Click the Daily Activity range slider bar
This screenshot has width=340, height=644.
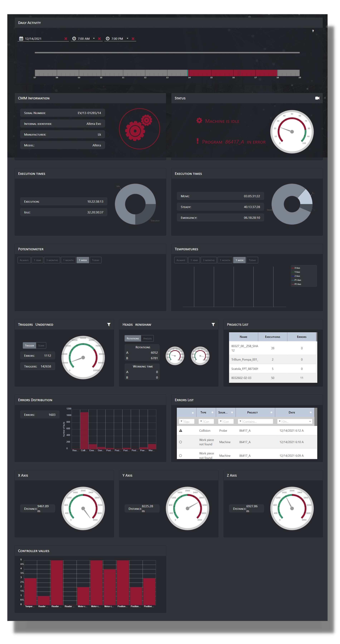click(x=167, y=53)
